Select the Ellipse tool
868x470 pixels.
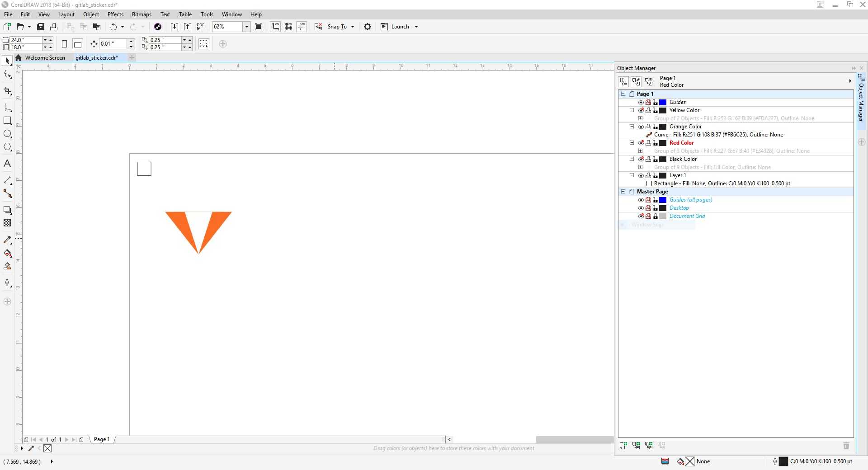7,134
